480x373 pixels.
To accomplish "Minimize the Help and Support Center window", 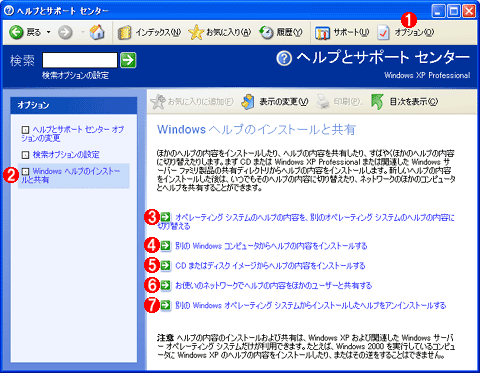I will [438, 11].
